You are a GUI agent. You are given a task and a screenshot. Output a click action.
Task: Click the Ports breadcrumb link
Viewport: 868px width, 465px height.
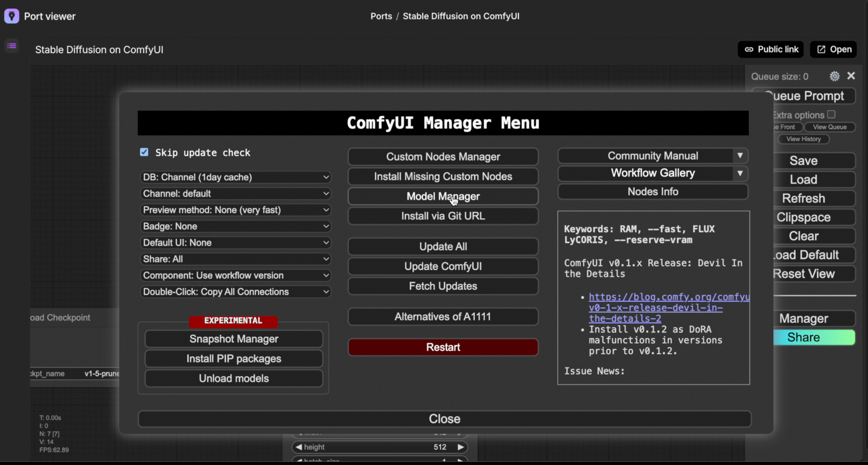[381, 16]
